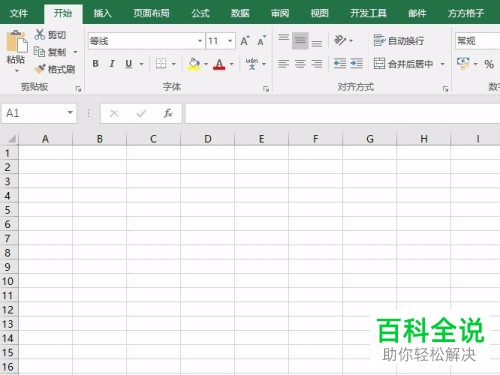Expand the Paste options arrow
The width and height of the screenshot is (500, 375).
pos(16,71)
